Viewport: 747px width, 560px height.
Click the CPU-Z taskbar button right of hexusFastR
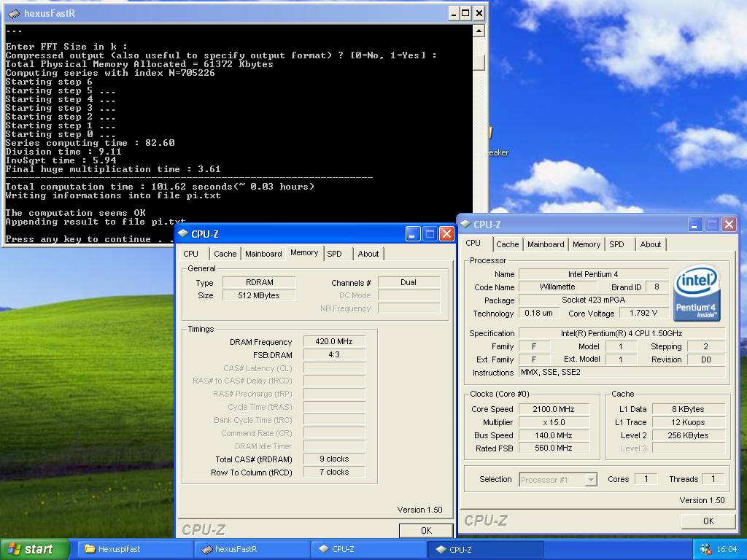click(368, 549)
